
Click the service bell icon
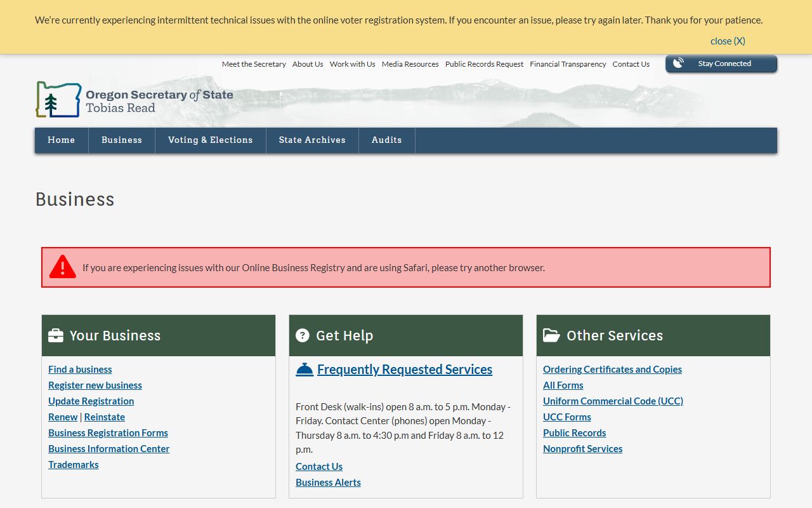304,370
